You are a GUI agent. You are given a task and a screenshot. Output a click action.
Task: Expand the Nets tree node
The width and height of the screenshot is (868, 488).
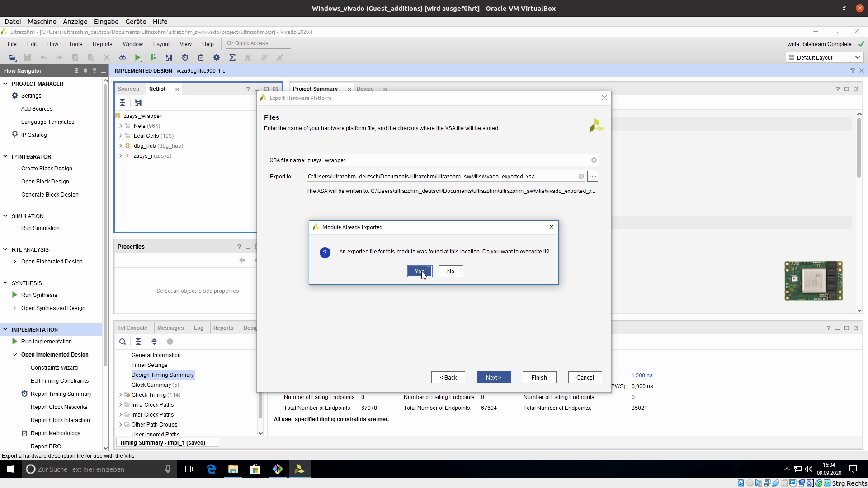pos(121,126)
